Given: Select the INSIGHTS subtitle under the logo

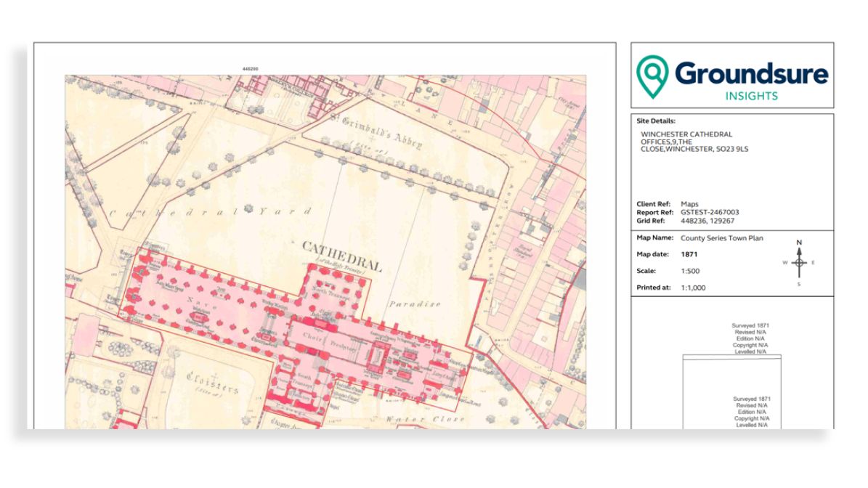Looking at the screenshot, I should [752, 96].
